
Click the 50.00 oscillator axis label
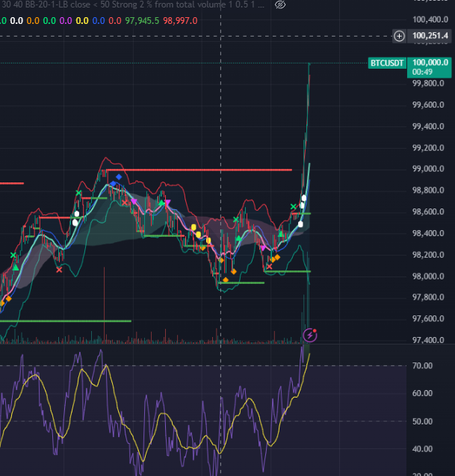pos(422,421)
